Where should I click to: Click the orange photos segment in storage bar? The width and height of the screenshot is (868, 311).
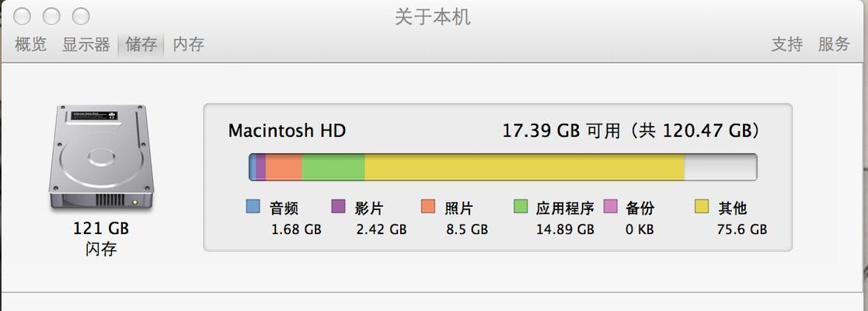(284, 167)
